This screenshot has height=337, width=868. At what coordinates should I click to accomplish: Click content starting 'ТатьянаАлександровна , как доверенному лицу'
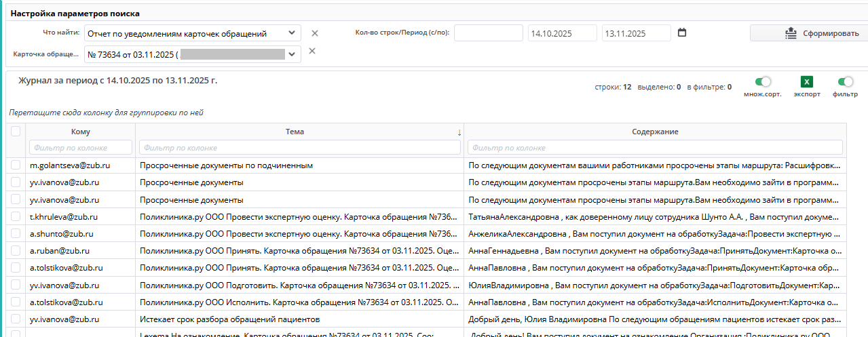656,216
